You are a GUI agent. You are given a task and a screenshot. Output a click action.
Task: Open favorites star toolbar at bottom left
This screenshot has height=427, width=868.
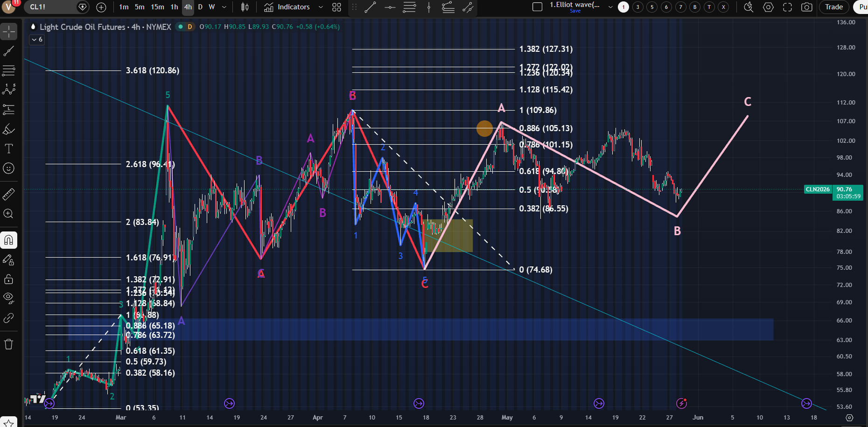9,423
